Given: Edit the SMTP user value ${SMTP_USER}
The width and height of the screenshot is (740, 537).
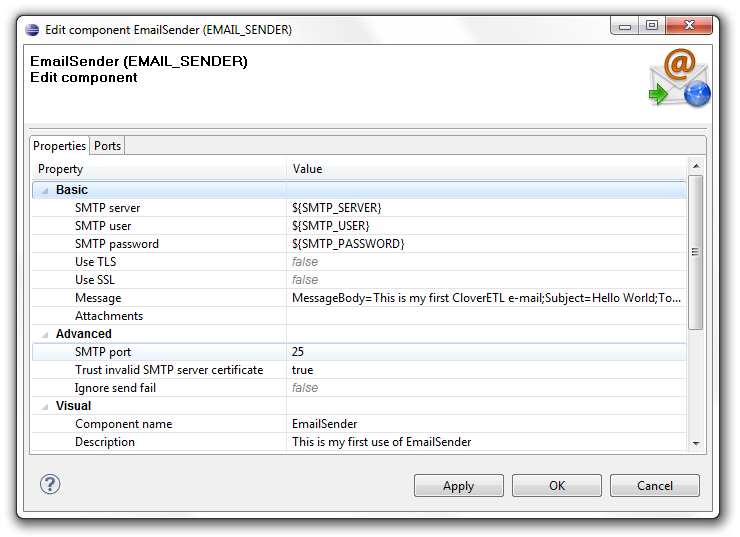Looking at the screenshot, I should tap(486, 226).
